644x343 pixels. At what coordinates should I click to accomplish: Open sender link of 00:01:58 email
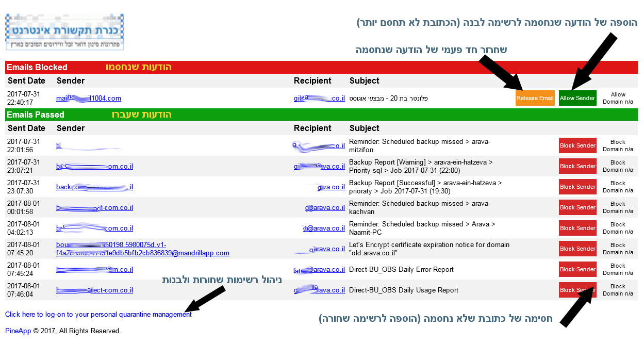tap(95, 207)
